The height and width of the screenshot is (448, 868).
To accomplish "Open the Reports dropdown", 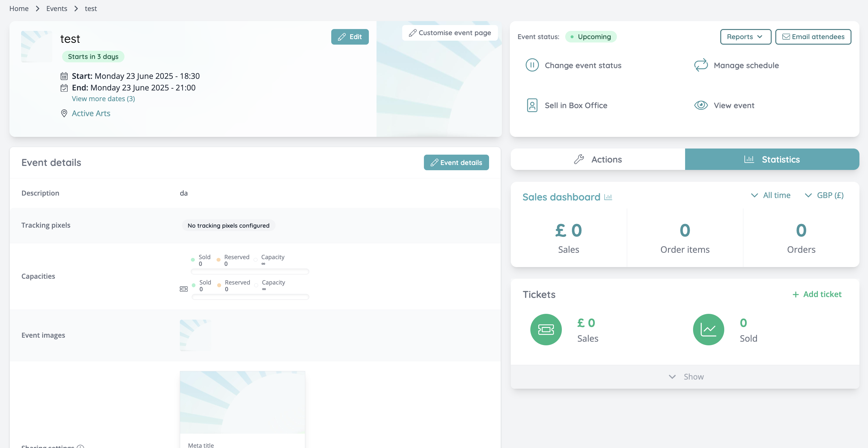I will tap(745, 37).
